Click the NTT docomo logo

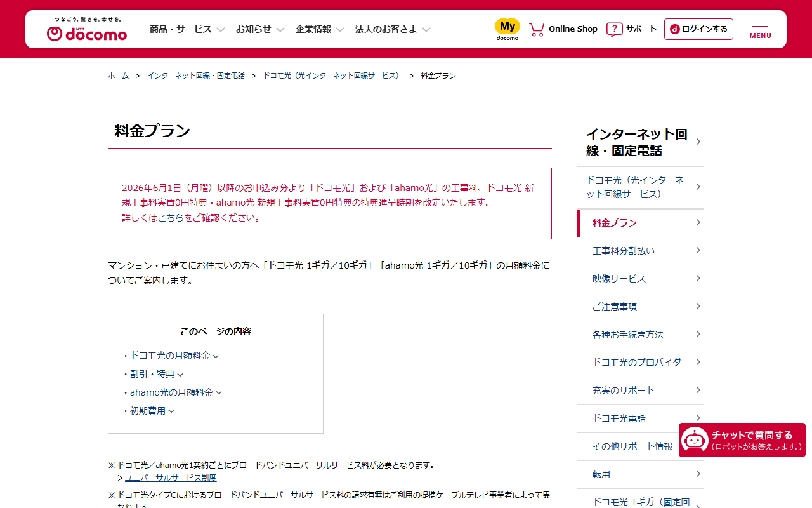pos(87,30)
